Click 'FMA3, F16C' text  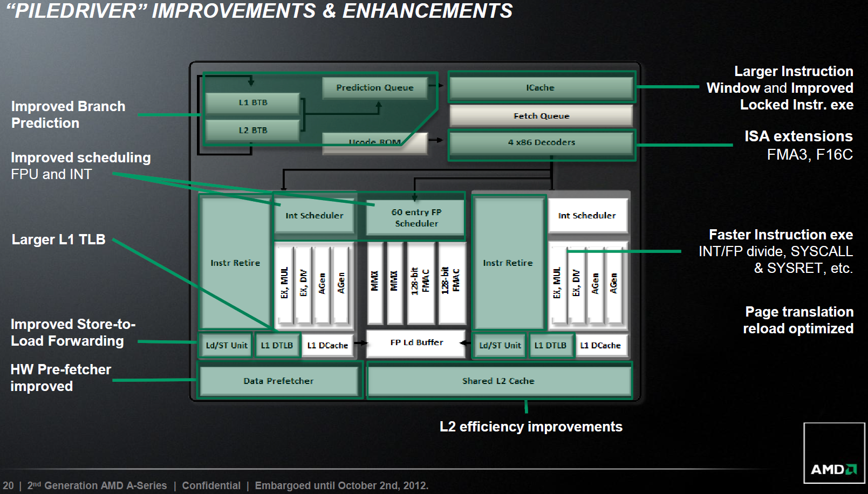(x=810, y=155)
